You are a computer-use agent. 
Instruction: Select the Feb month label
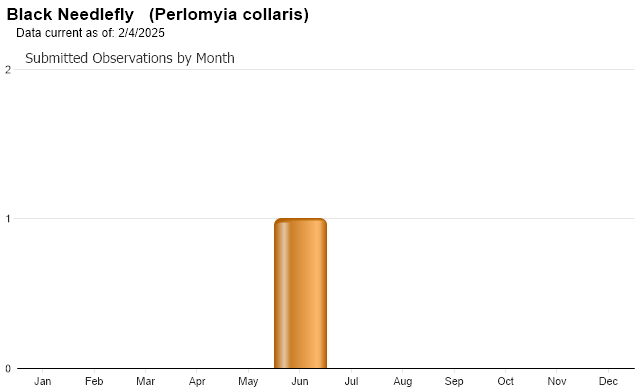click(x=94, y=381)
